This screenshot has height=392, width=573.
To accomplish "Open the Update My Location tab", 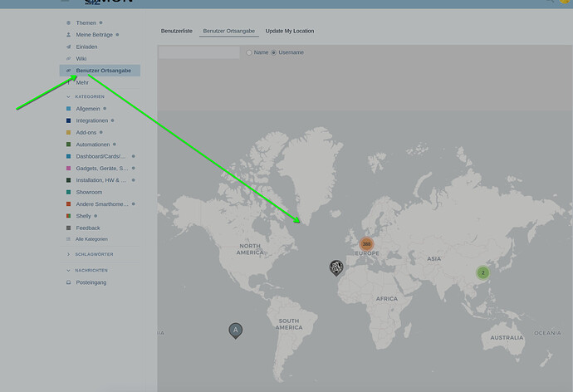I will click(290, 31).
